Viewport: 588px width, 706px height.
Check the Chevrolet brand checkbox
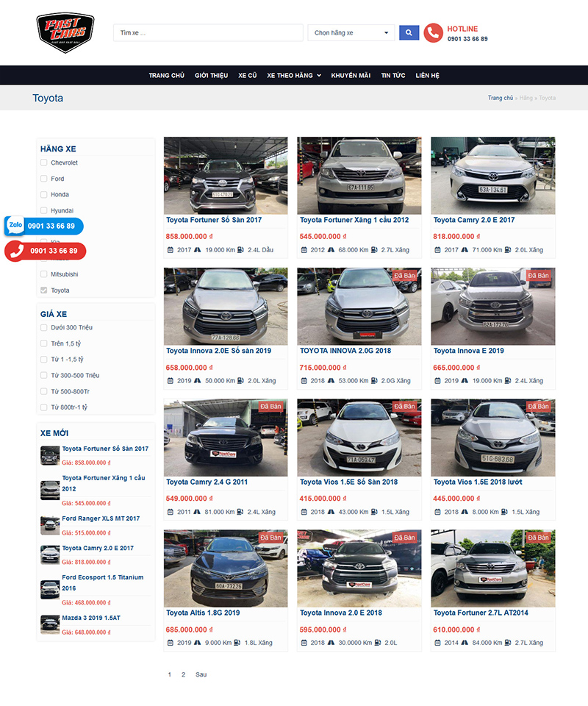(44, 163)
